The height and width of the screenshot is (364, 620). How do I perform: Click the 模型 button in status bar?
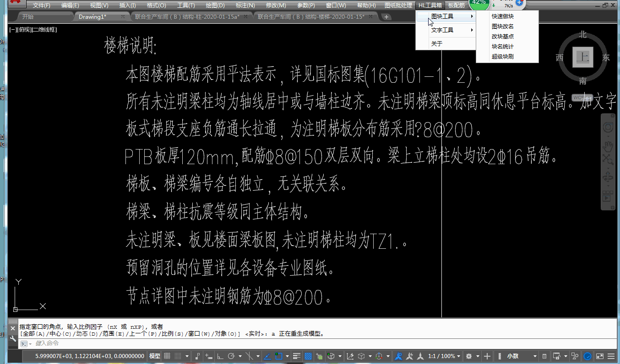154,356
